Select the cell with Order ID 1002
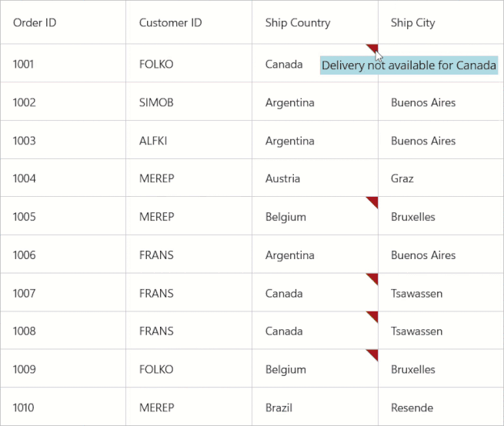 pyautogui.click(x=24, y=102)
